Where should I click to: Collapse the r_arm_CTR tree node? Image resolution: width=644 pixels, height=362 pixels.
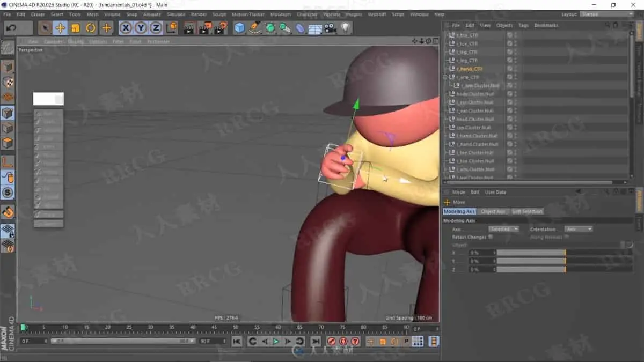tap(445, 77)
